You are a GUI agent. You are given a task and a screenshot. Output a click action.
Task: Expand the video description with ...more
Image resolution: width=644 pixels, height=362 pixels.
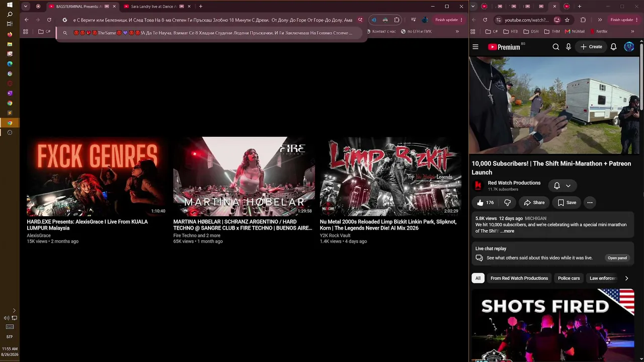click(x=507, y=231)
